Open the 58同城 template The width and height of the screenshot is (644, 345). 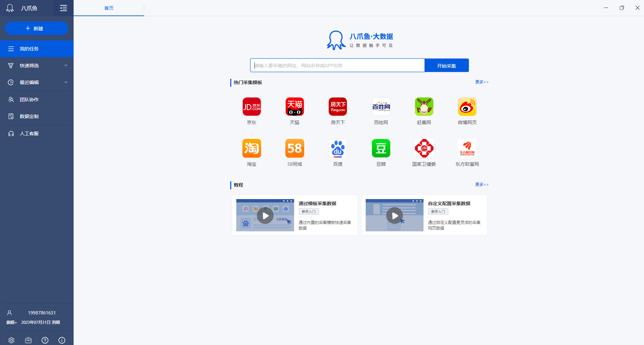click(x=294, y=153)
